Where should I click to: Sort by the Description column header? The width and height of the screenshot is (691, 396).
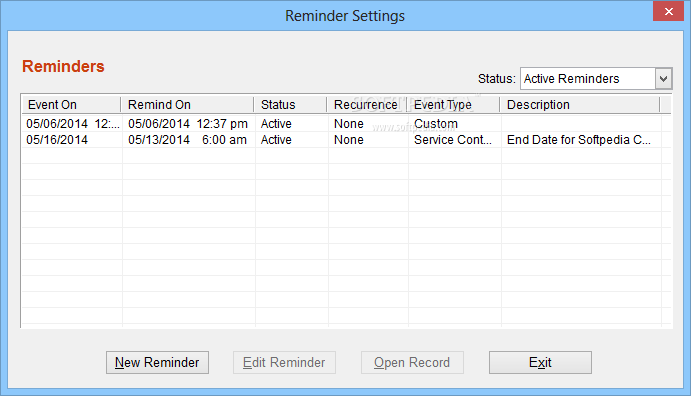[580, 105]
